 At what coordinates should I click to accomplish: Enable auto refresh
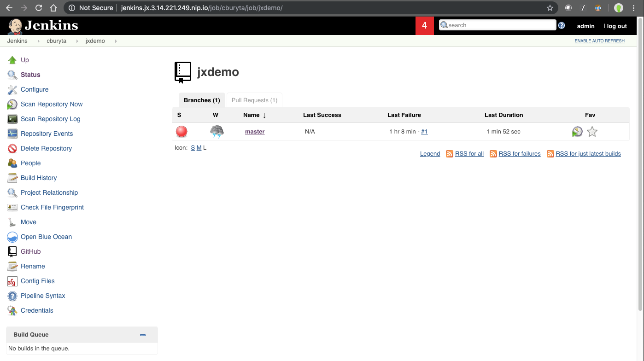tap(599, 41)
